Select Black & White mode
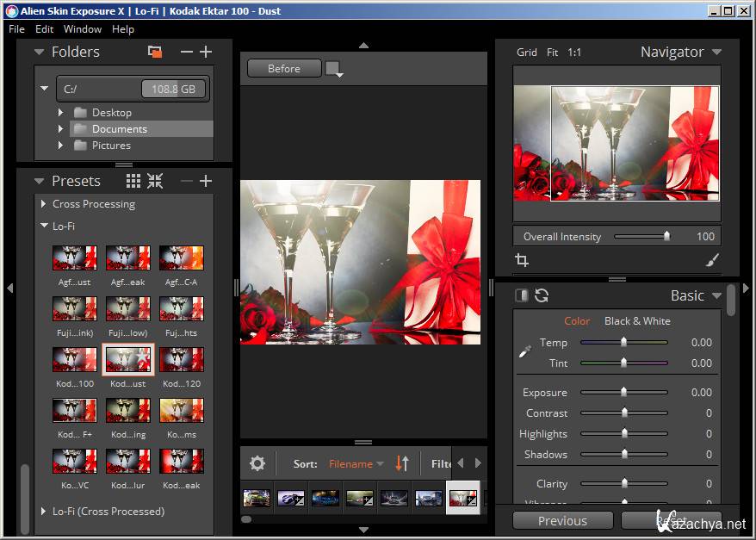This screenshot has width=756, height=540. tap(637, 320)
